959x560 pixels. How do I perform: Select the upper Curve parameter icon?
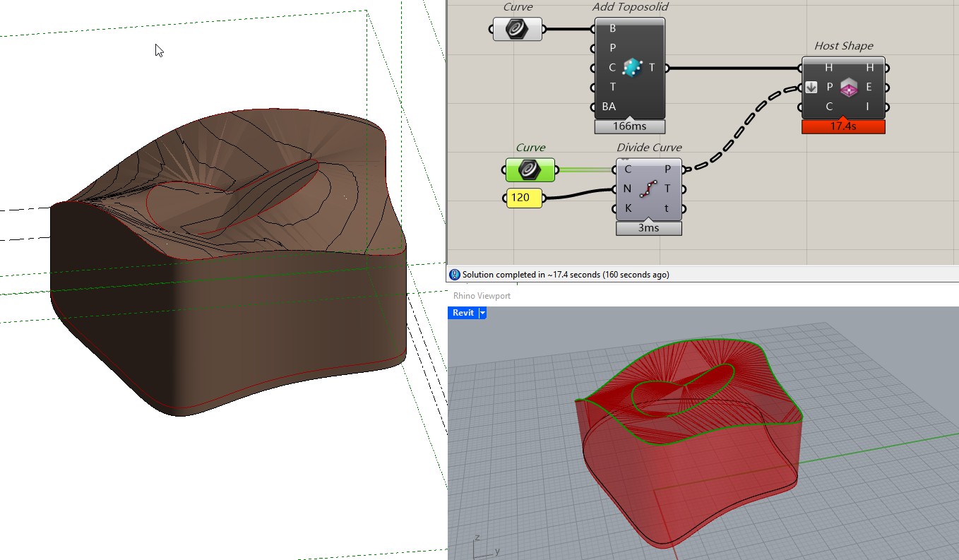click(517, 29)
